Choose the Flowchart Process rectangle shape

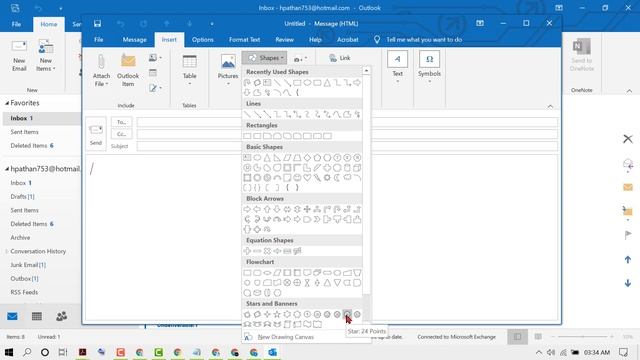pyautogui.click(x=247, y=273)
